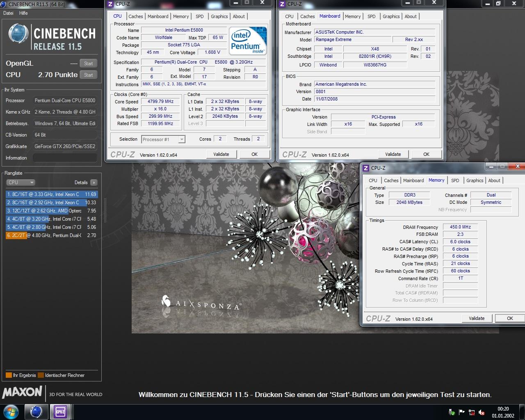Switch to Caches tab in the CPU window

(x=136, y=16)
